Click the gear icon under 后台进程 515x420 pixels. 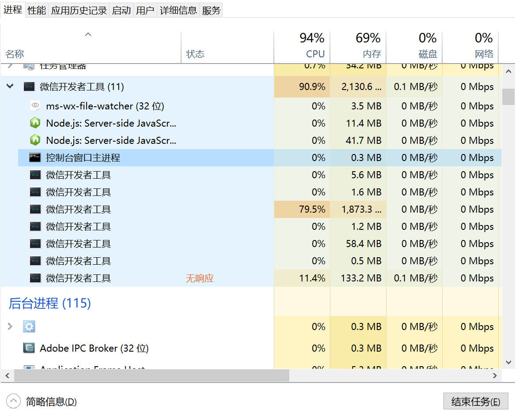(x=29, y=326)
